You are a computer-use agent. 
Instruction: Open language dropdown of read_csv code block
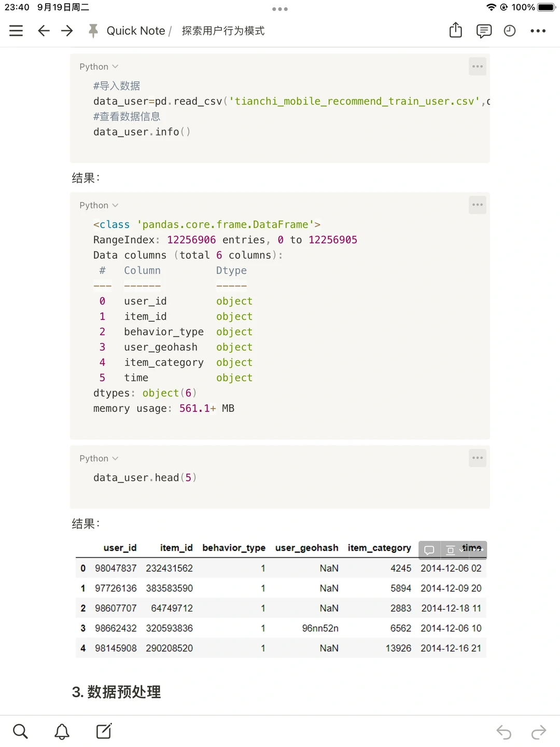point(99,66)
